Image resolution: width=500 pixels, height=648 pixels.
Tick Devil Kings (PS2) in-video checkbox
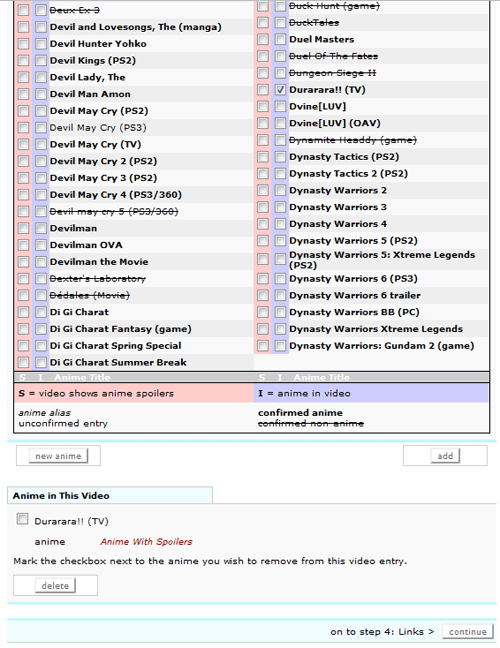40,60
